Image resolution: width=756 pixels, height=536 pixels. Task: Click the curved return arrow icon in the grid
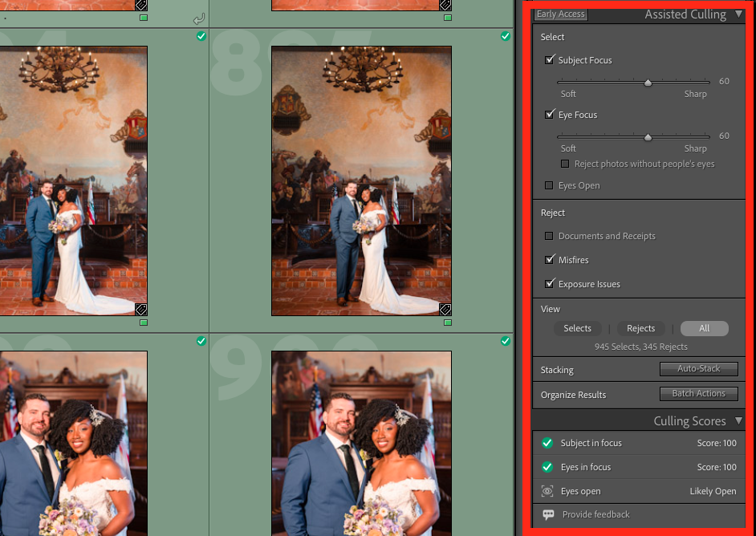[x=199, y=19]
